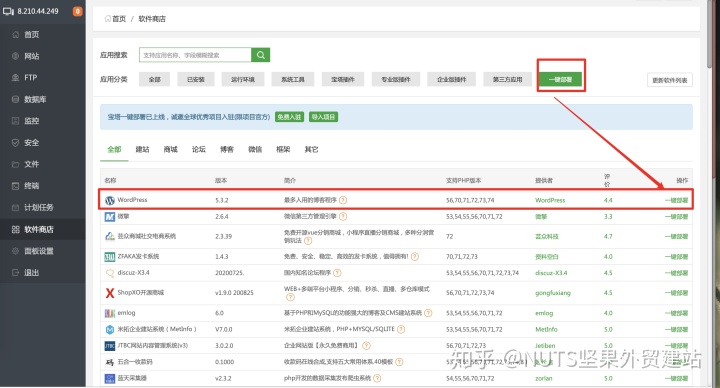Filter by 第三方应用 category
Screen dimensions: 720x388
click(507, 79)
